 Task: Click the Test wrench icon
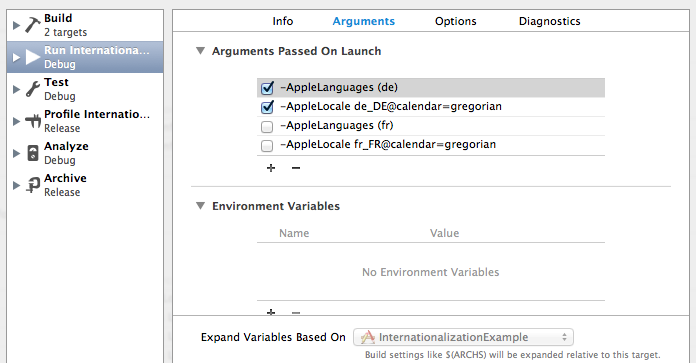coord(32,89)
